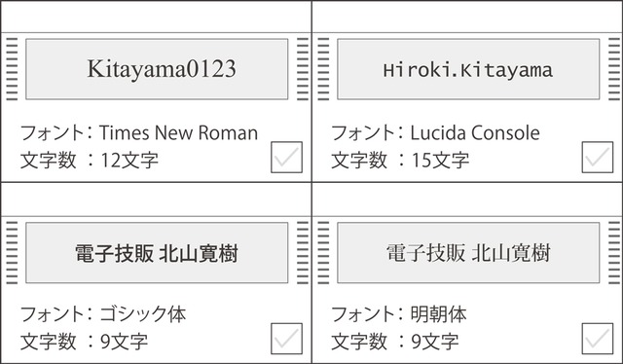Click right stripe marks beside Hiroki.Kitayama
623x364 pixels.
coord(614,69)
